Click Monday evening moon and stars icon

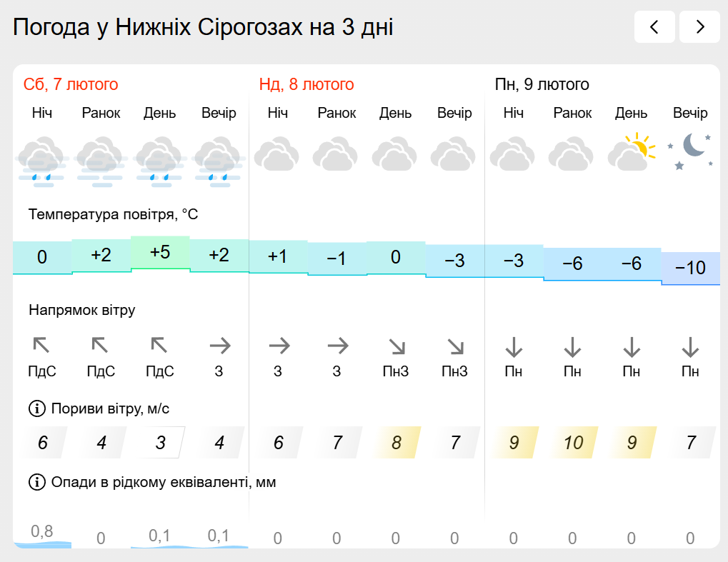pyautogui.click(x=689, y=152)
